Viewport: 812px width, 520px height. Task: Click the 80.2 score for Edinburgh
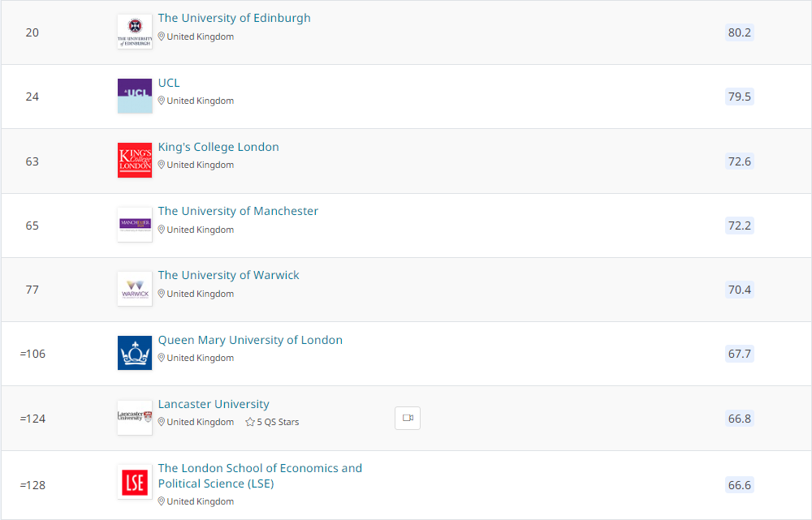tap(739, 32)
